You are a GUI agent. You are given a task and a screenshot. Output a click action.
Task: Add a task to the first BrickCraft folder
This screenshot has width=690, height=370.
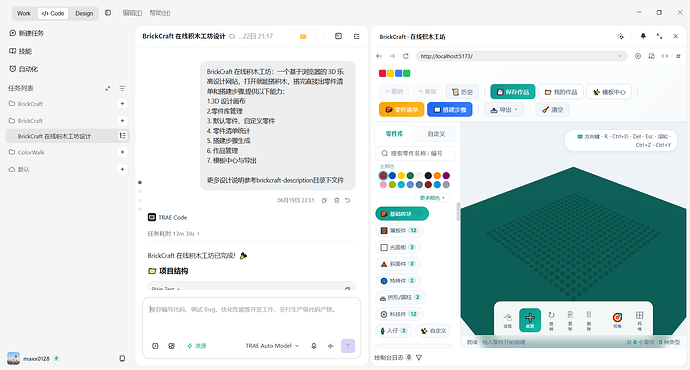(x=122, y=104)
